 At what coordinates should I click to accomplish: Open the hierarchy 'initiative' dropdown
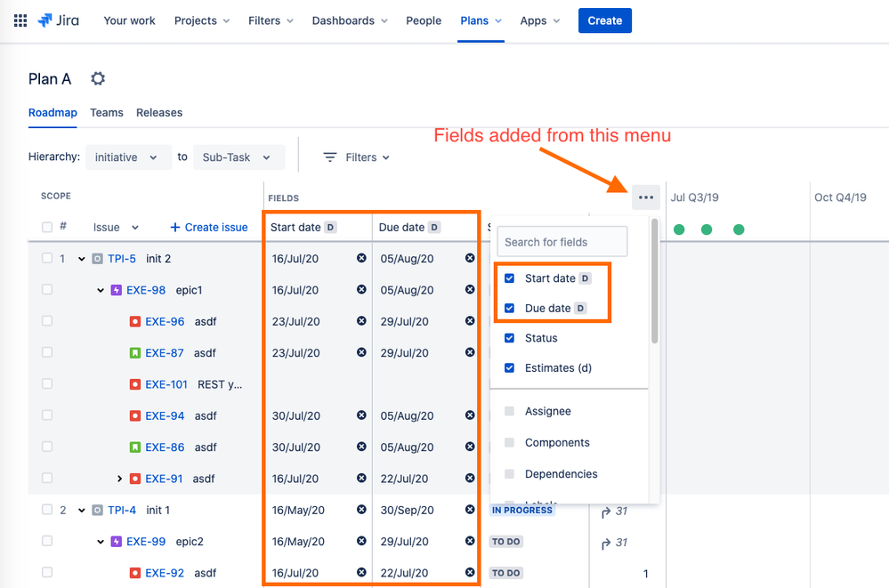click(128, 157)
